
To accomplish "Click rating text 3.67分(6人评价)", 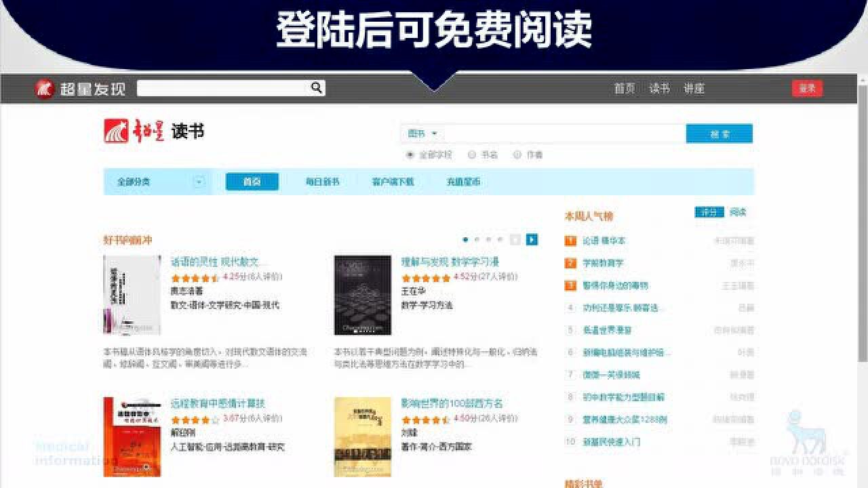I will [253, 419].
